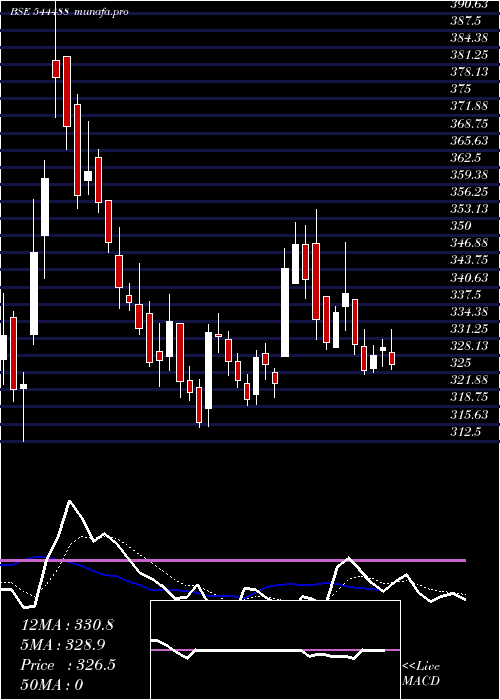Image resolution: width=500 pixels, height=700 pixels.
Task: Click the 381.25 price axis label
Action: point(471,55)
